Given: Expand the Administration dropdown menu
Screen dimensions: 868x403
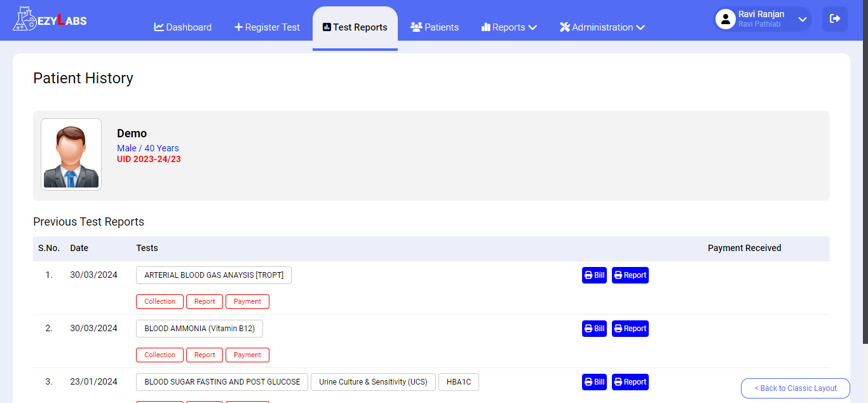Looking at the screenshot, I should coord(602,27).
